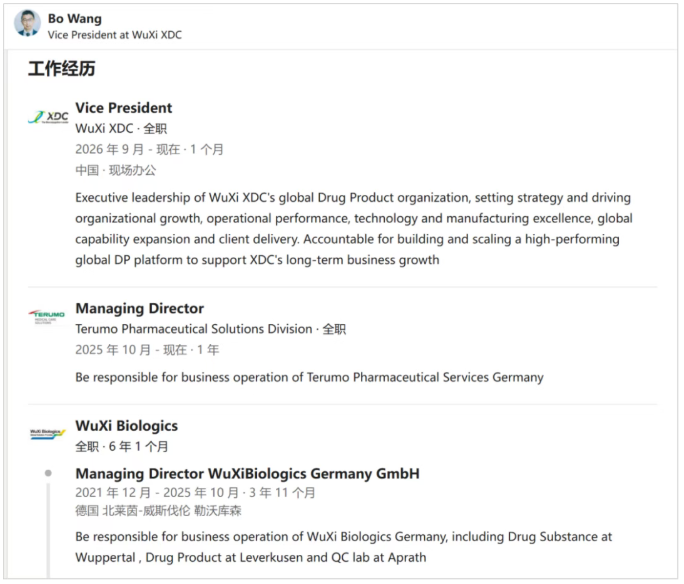Select Managing Director WuXiBiologics Germany GmbH role
684x584 pixels.
pyautogui.click(x=247, y=474)
